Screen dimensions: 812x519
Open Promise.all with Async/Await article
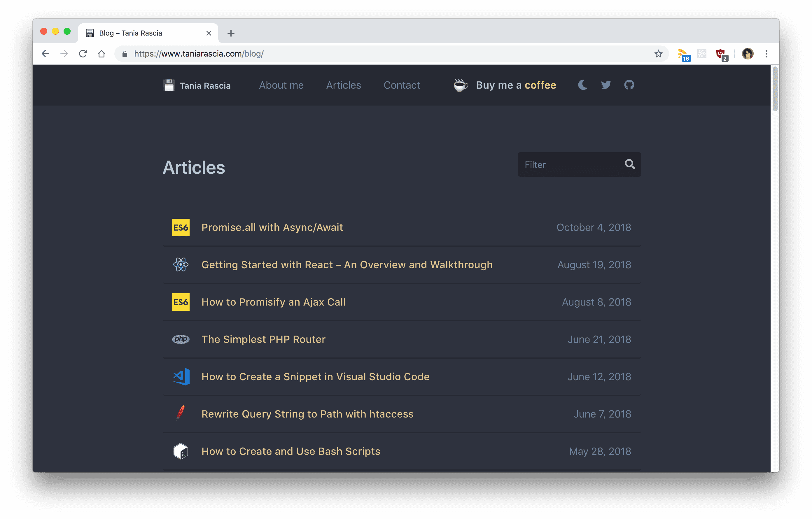(x=272, y=227)
